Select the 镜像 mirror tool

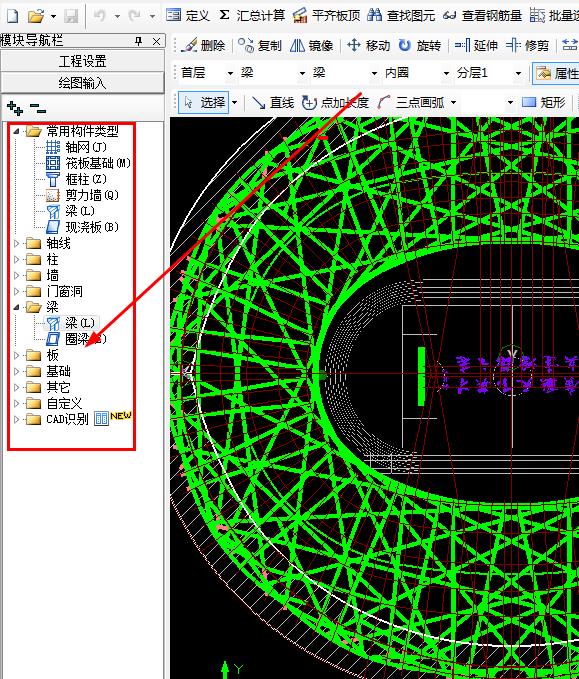(x=312, y=45)
